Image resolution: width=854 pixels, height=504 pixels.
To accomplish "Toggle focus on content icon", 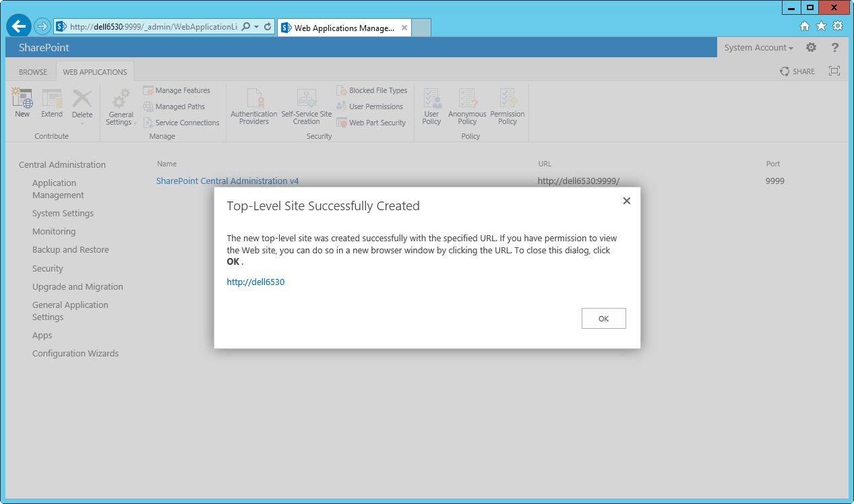I will (x=834, y=71).
